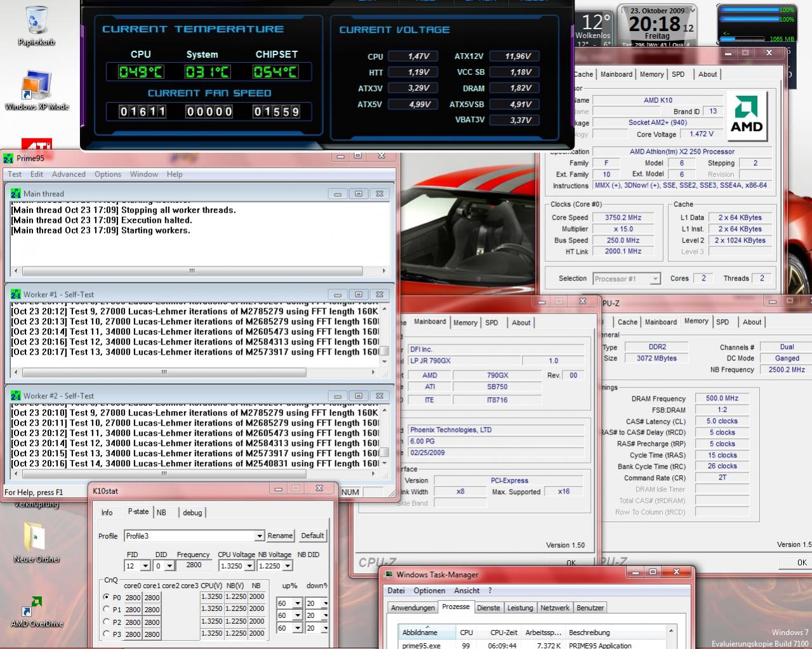Click the DRAM Frequency 500.0 MHz value

tap(722, 398)
